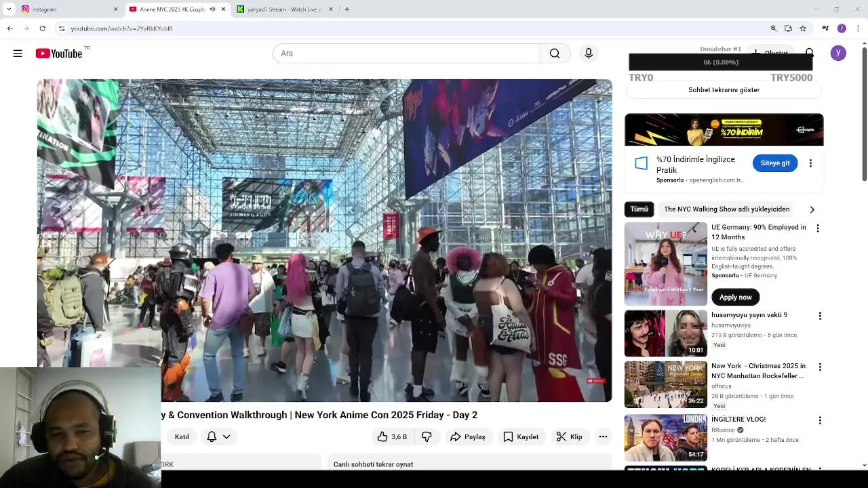Click the video title text
Image resolution: width=868 pixels, height=488 pixels.
[x=319, y=415]
